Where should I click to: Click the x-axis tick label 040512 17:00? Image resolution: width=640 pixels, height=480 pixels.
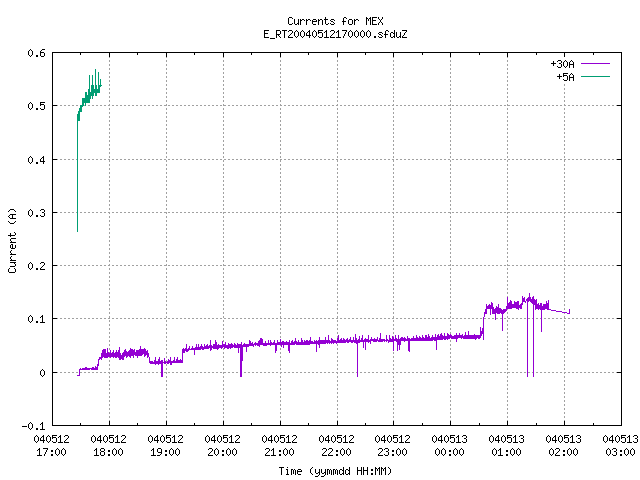(51, 445)
